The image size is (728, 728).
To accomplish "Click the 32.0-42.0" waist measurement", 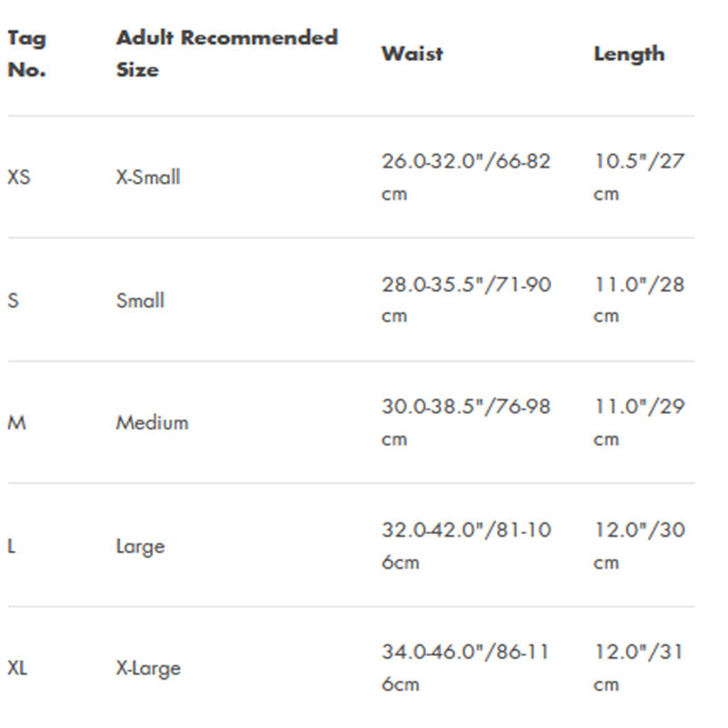I will (x=466, y=546).
